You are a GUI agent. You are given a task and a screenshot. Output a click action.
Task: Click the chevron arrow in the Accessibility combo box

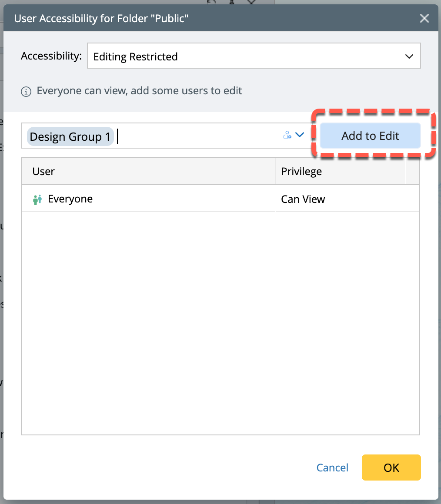409,56
